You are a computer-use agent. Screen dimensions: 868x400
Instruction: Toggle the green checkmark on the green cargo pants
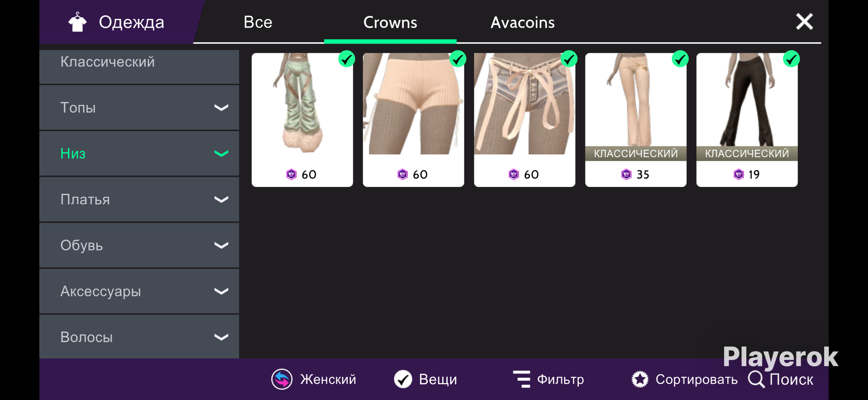[347, 59]
